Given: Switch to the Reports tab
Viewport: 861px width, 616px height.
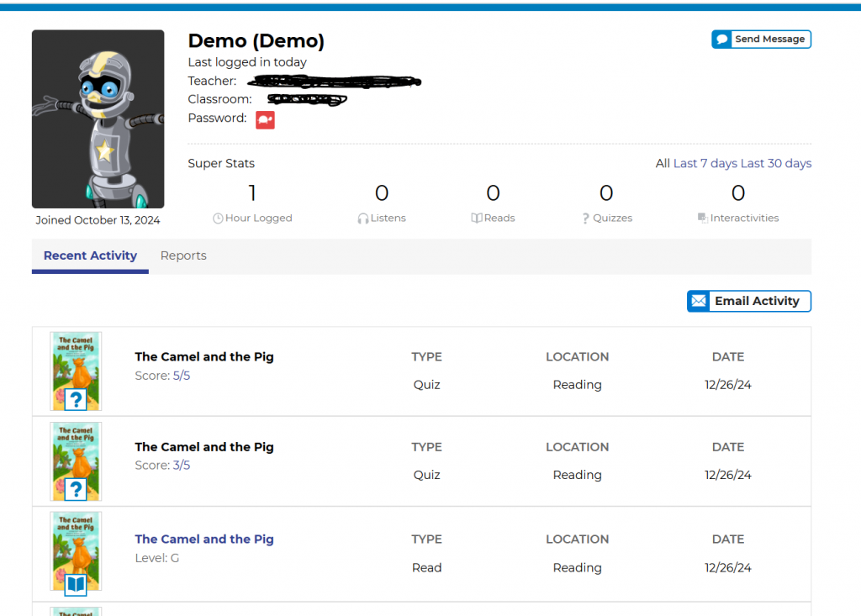Looking at the screenshot, I should click(x=183, y=255).
